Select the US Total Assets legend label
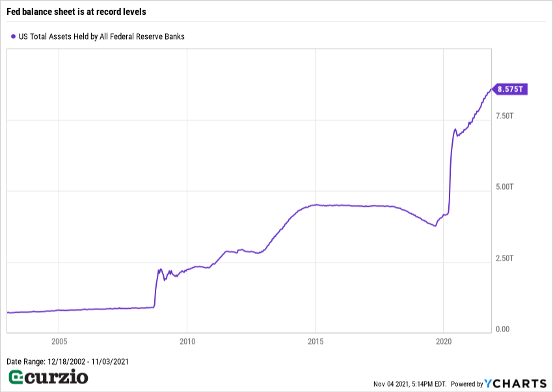553x392 pixels. point(101,37)
